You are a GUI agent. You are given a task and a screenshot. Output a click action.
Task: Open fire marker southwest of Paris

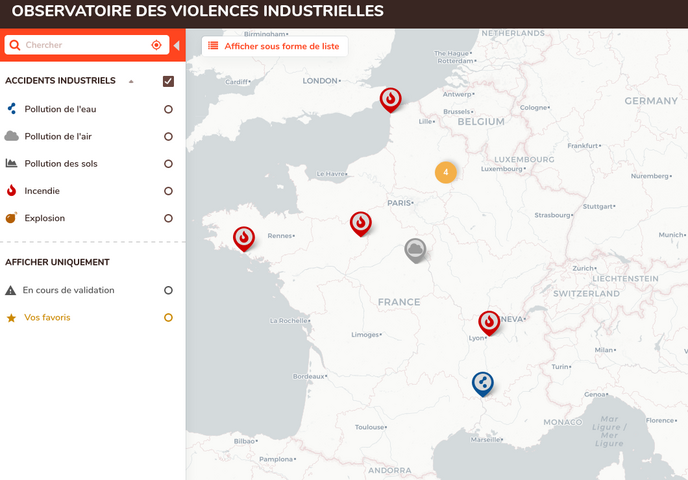(x=361, y=224)
